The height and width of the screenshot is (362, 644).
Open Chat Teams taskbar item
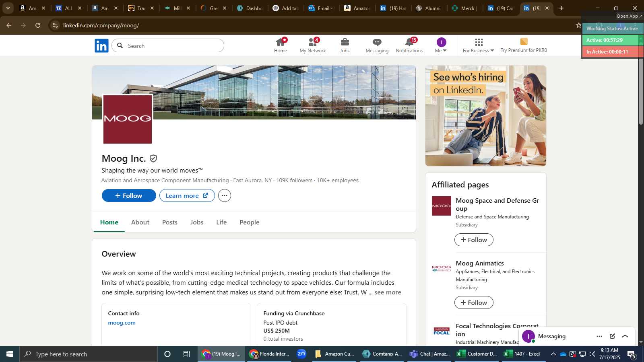point(429,354)
